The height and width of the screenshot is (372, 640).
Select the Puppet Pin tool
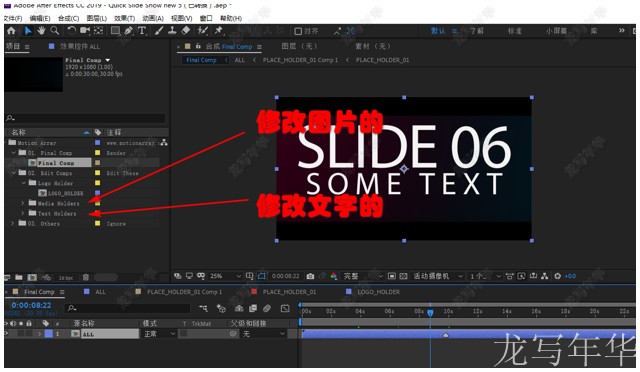[219, 31]
